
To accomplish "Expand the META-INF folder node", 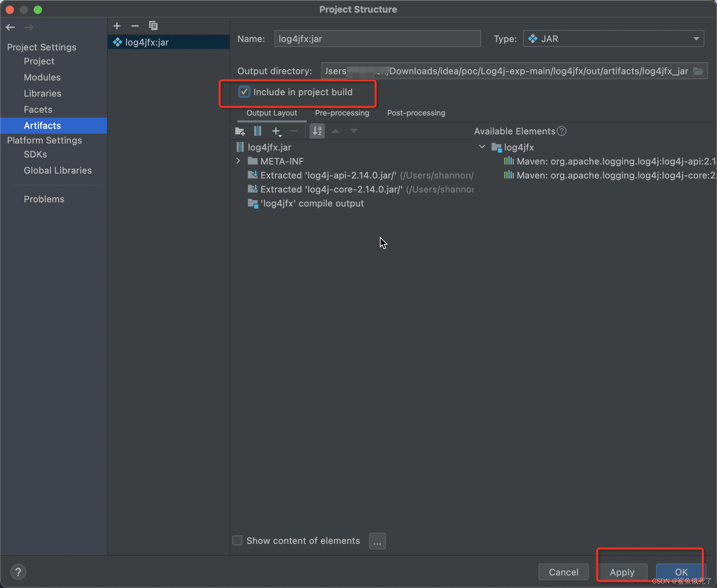I will 238,161.
